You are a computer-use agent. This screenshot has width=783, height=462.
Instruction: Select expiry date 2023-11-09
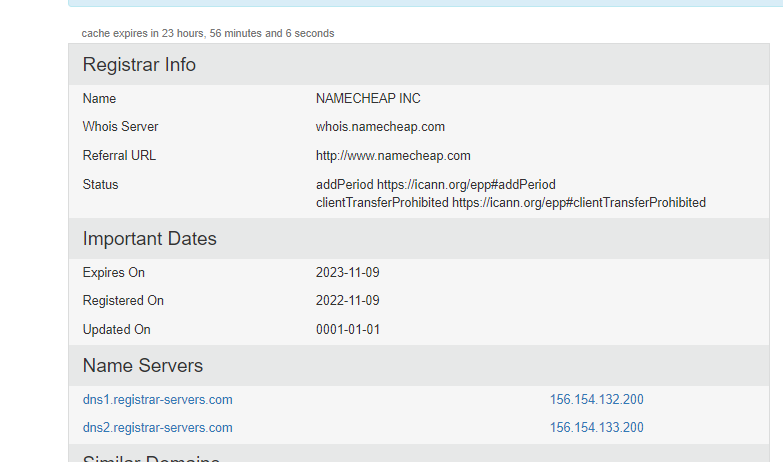(x=348, y=273)
